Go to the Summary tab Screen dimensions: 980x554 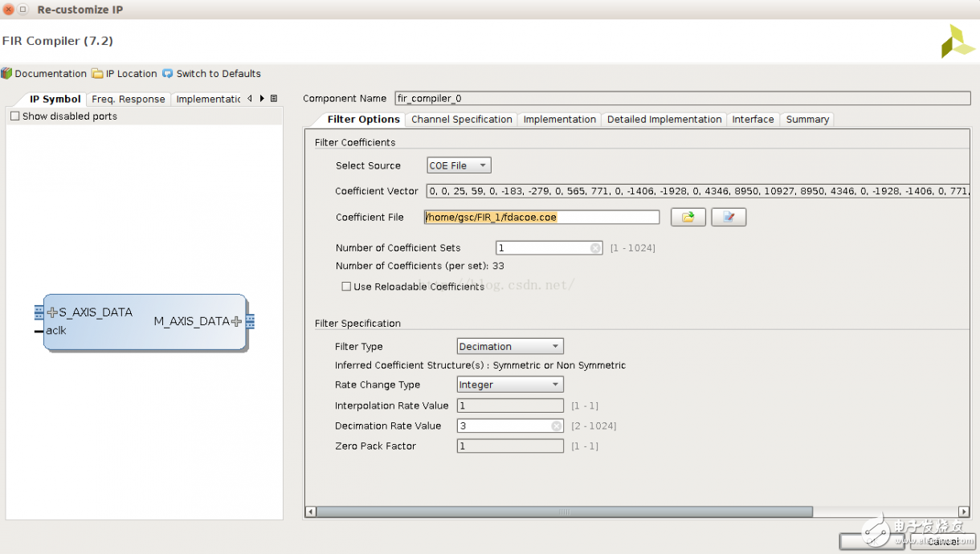tap(806, 120)
